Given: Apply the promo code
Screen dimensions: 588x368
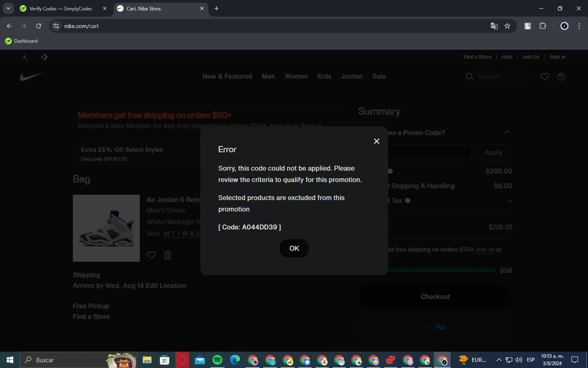Looking at the screenshot, I should [x=494, y=153].
